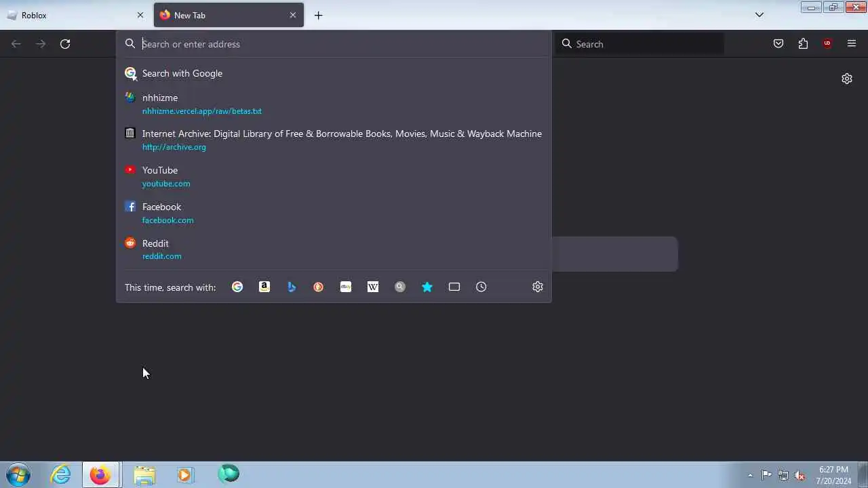The image size is (868, 488).
Task: Search this time with Amazon icon
Action: tap(264, 287)
